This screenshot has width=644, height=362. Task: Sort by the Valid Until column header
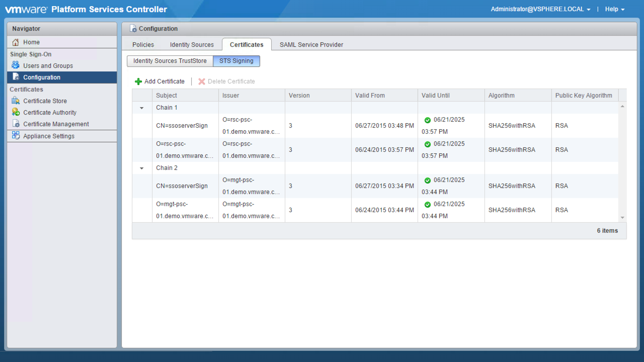pos(436,96)
